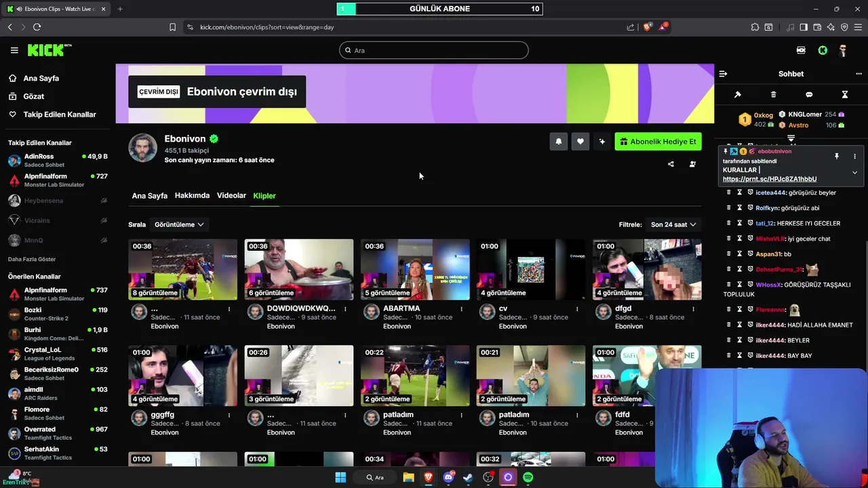This screenshot has width=868, height=488.
Task: Delete icetea4444's message with trash icon
Action: [x=729, y=192]
